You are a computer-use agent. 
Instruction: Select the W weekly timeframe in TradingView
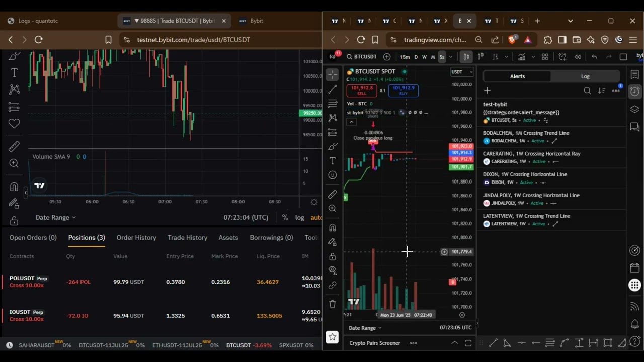coord(424,57)
